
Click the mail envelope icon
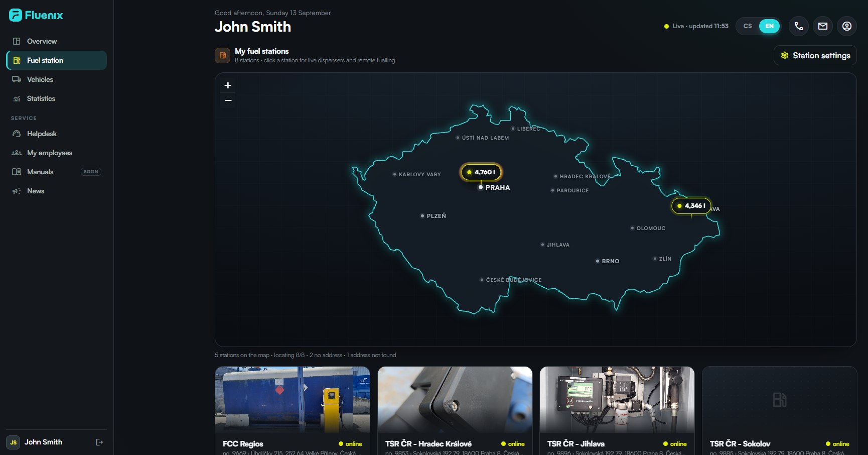(x=823, y=26)
